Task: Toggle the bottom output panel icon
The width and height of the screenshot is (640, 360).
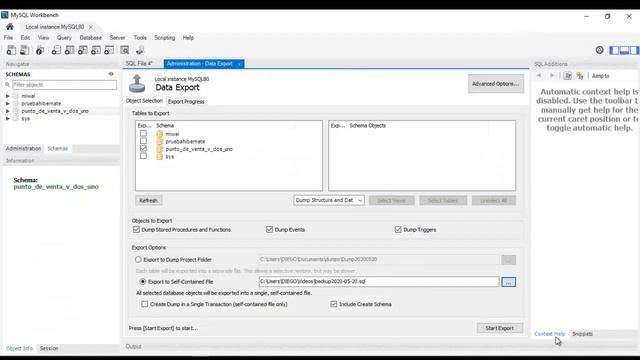Action: point(624,50)
